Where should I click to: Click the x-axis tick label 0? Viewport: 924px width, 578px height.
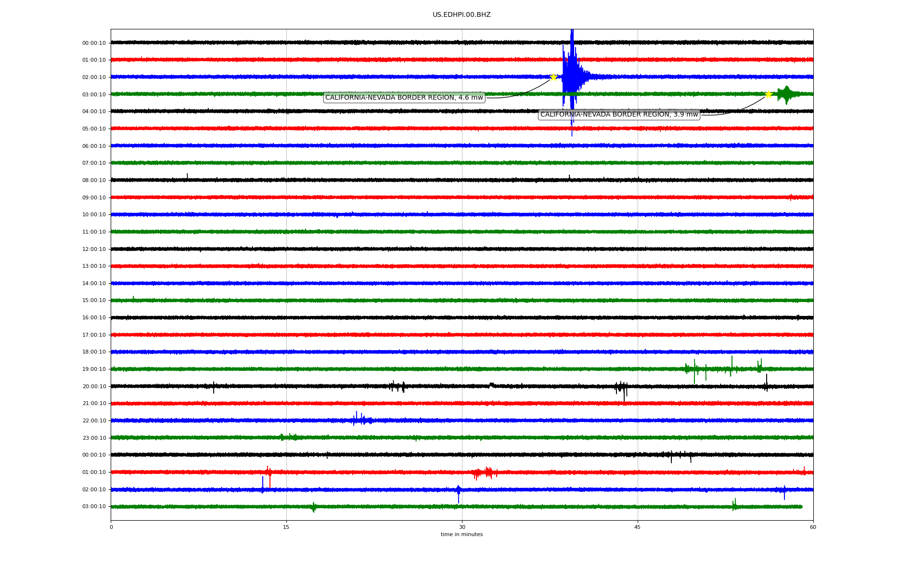111,527
